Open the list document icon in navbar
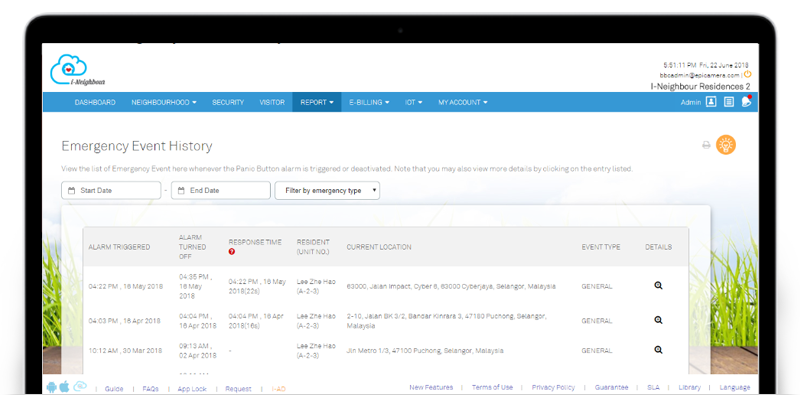Viewport: 800px width, 395px height. [x=729, y=102]
